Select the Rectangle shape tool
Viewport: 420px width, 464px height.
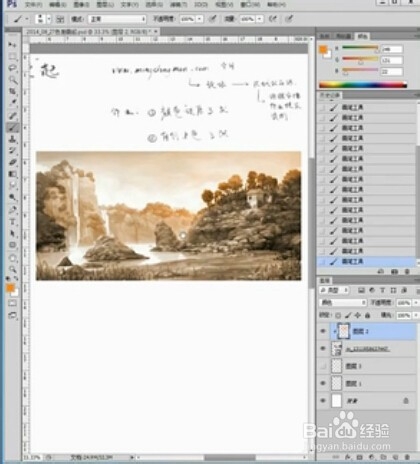(x=12, y=245)
